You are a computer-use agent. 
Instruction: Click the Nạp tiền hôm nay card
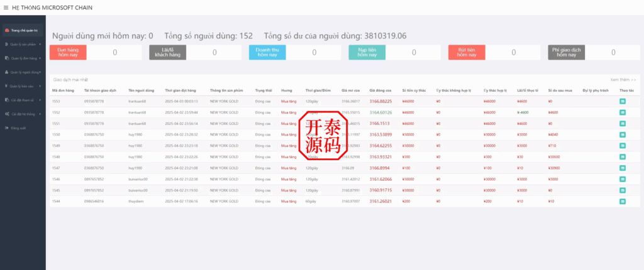pos(395,53)
